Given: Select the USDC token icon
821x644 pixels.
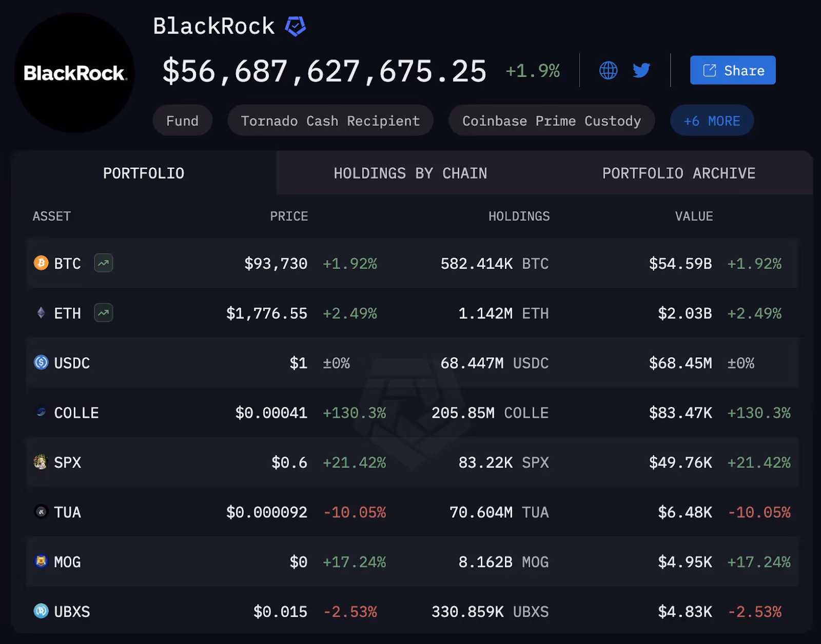Looking at the screenshot, I should click(40, 363).
